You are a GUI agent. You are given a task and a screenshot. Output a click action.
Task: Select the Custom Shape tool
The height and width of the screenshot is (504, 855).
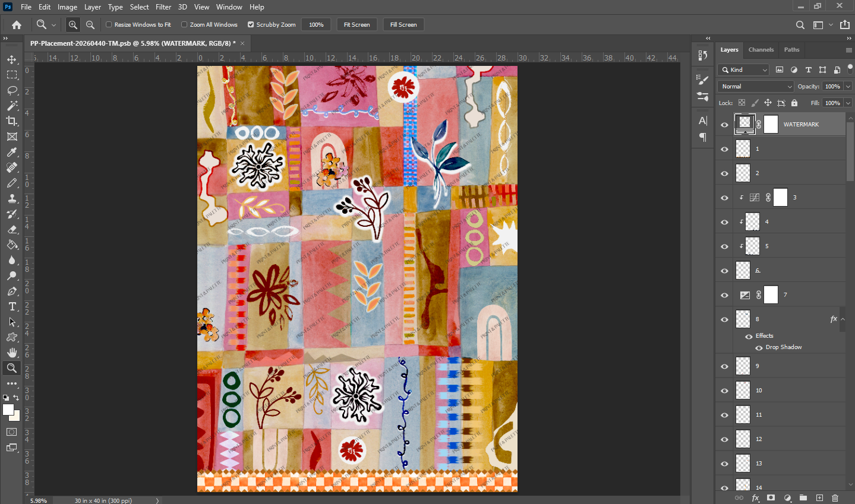12,337
